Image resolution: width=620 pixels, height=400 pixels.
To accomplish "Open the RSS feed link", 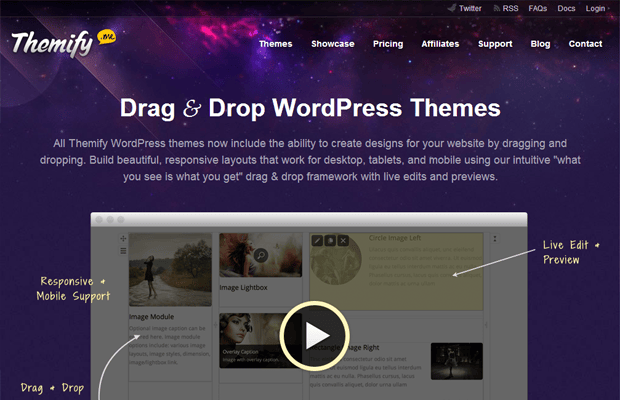I will coord(509,8).
